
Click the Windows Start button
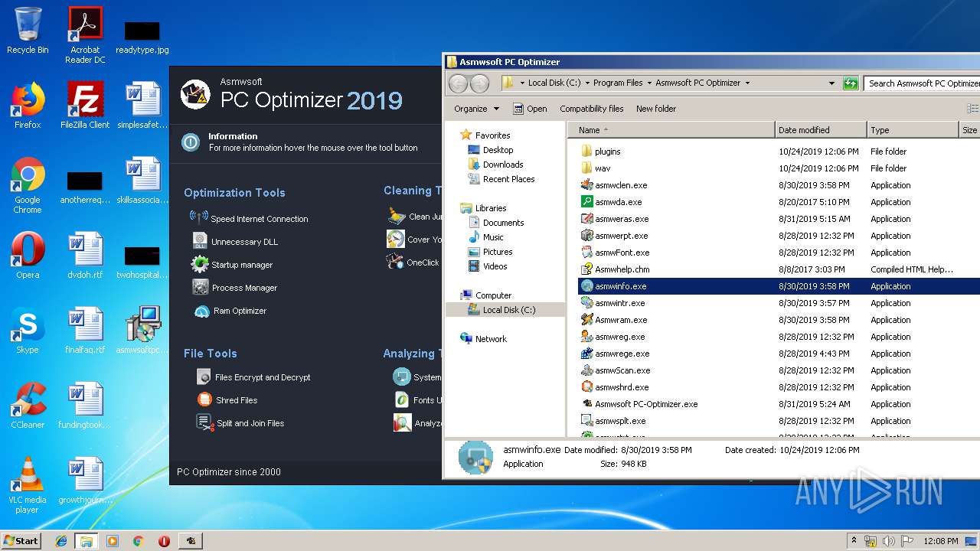point(21,540)
